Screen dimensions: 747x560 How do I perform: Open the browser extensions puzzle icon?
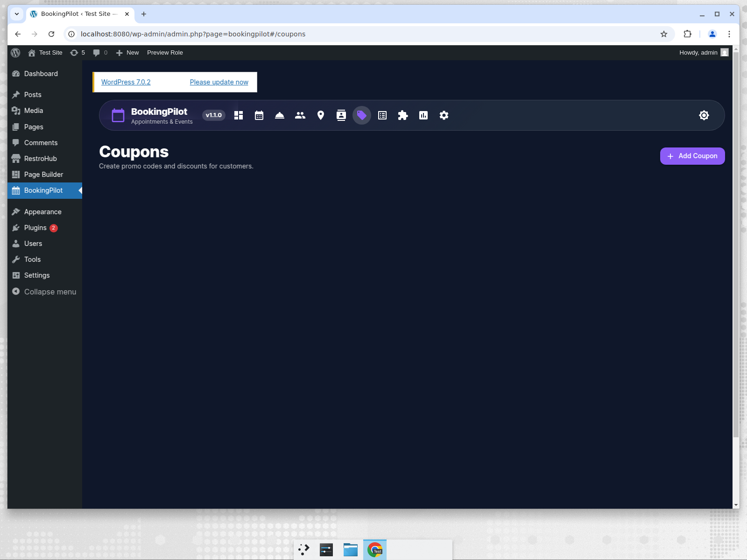tap(687, 34)
